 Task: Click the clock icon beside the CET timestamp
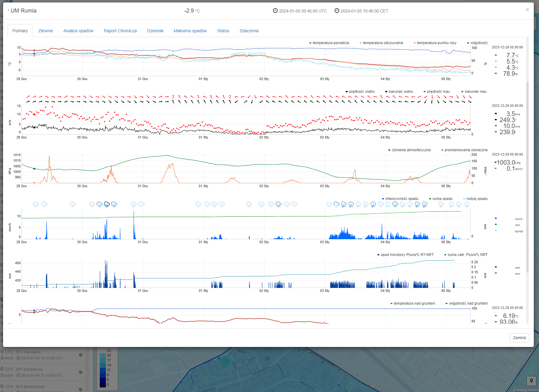tap(337, 11)
